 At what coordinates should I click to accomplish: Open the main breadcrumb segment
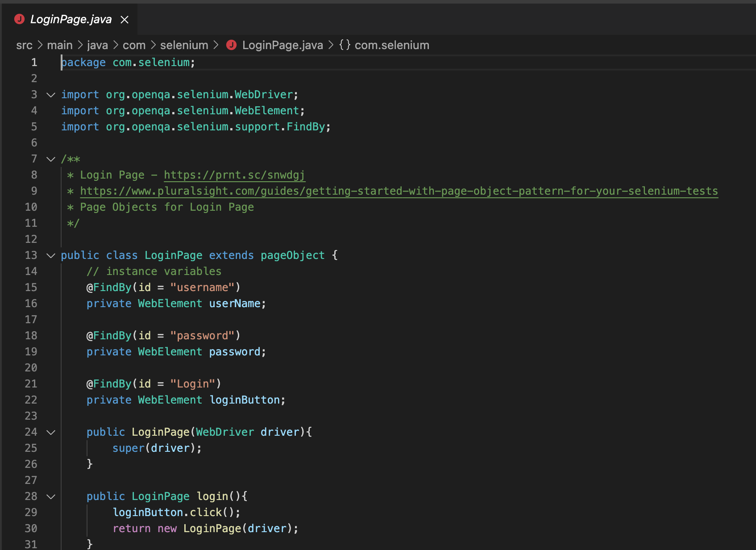pos(60,45)
